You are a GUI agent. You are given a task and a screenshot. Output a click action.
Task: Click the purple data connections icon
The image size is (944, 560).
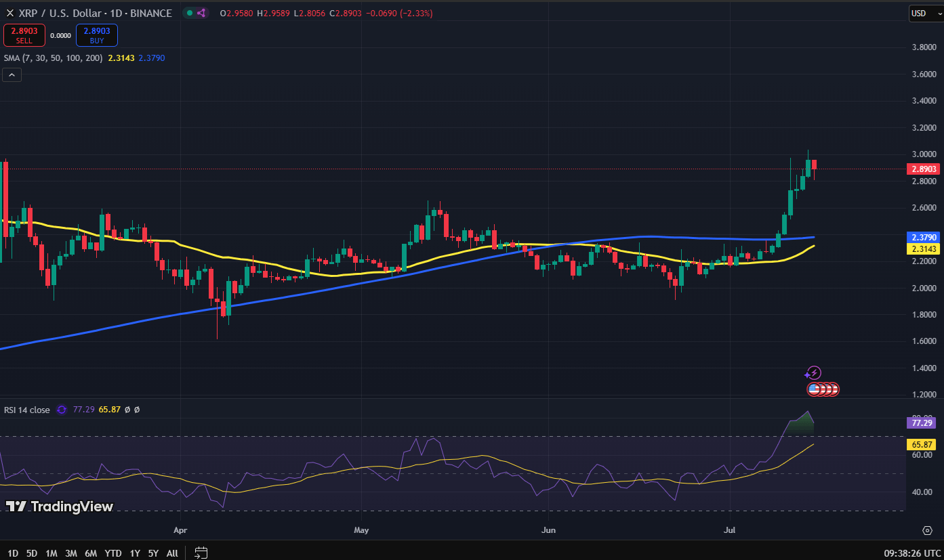point(202,13)
